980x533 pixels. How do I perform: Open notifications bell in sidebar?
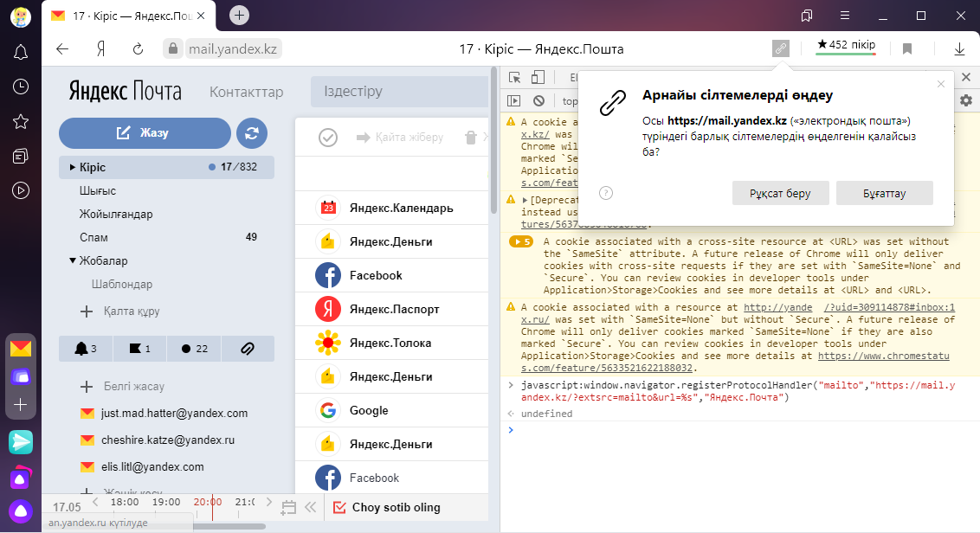point(21,53)
